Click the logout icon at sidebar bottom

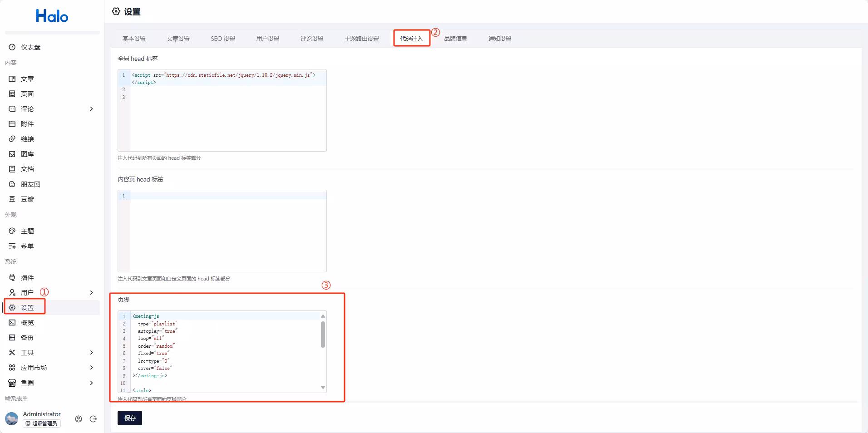[94, 419]
